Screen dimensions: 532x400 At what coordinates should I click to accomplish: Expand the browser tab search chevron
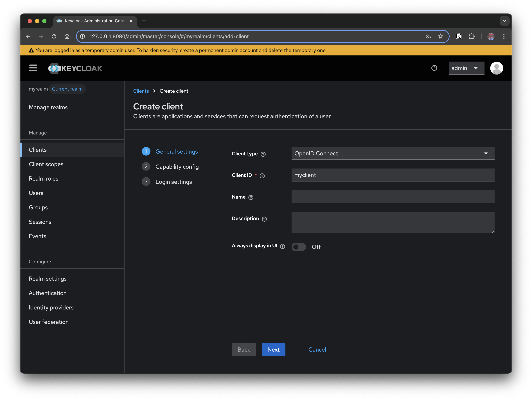tap(504, 21)
